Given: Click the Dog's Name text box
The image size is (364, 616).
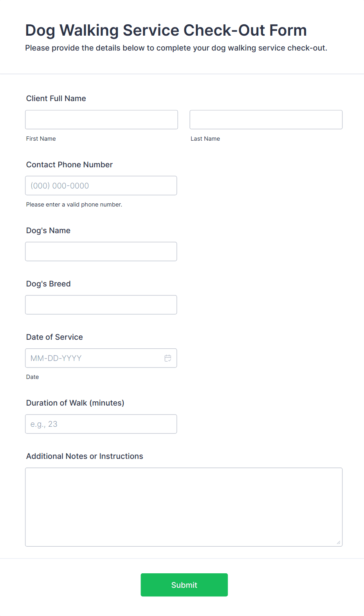Looking at the screenshot, I should tap(101, 251).
